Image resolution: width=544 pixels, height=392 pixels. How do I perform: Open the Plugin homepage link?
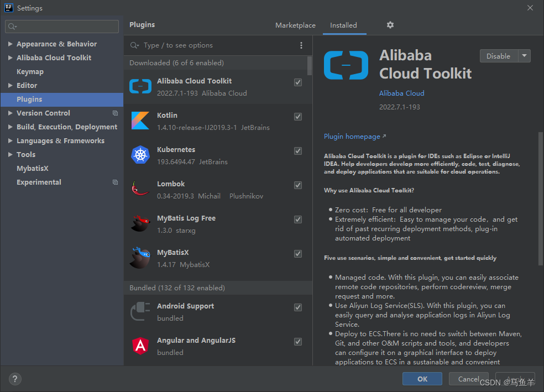pyautogui.click(x=352, y=136)
